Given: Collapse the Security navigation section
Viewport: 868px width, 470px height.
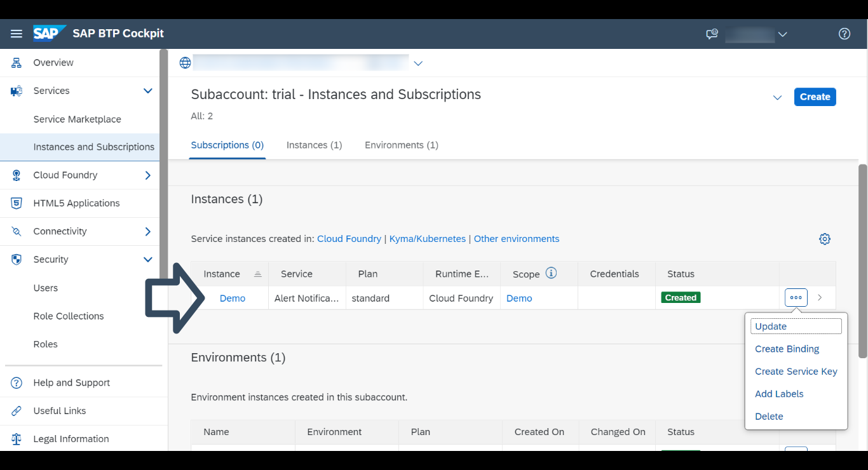Looking at the screenshot, I should pyautogui.click(x=148, y=260).
